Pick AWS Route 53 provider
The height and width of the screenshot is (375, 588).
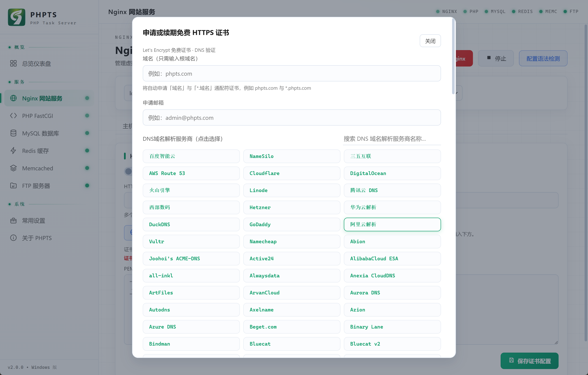click(191, 173)
